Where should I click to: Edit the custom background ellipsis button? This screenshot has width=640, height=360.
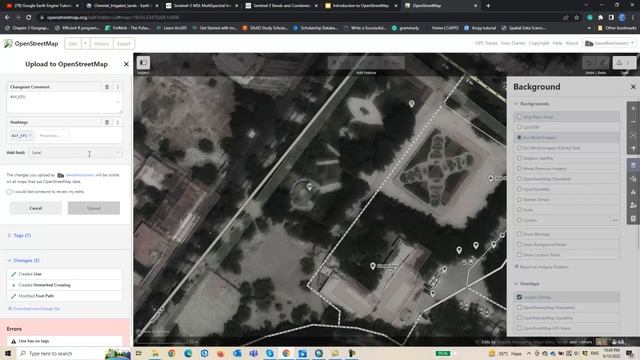tap(614, 220)
